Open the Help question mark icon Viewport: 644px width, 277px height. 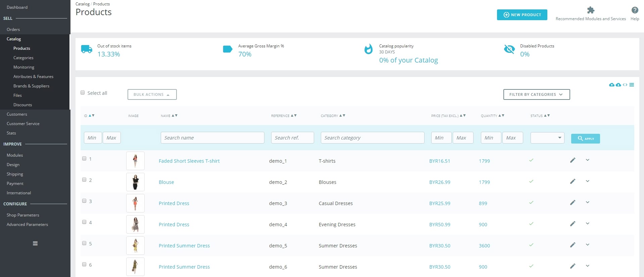click(635, 10)
